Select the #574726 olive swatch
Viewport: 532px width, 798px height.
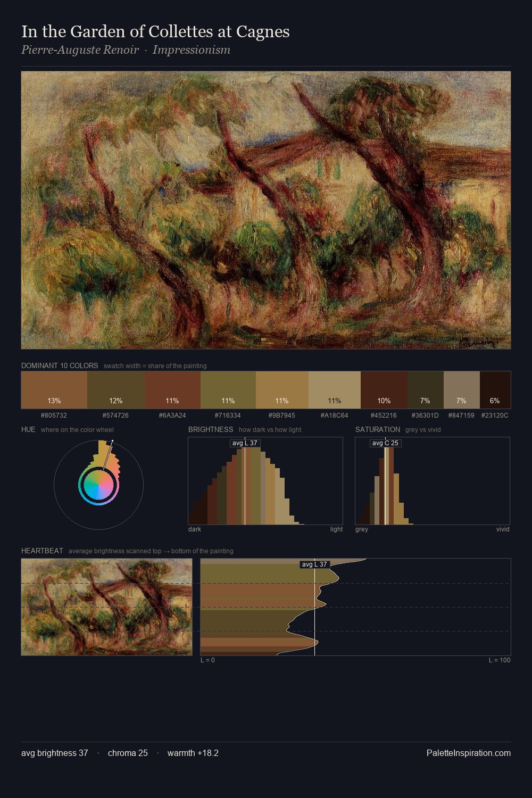pos(116,390)
